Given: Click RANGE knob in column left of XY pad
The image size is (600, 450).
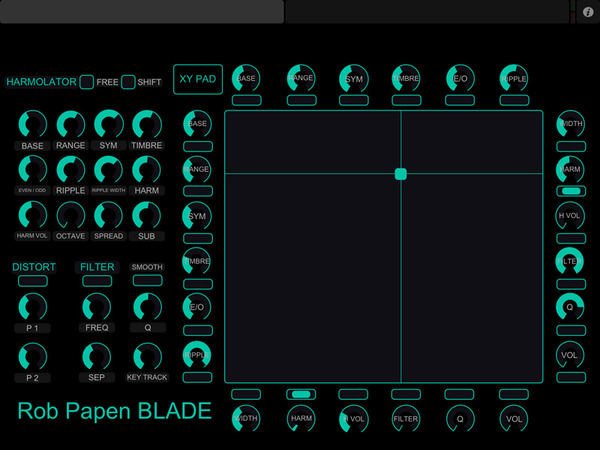Looking at the screenshot, I should point(197,169).
